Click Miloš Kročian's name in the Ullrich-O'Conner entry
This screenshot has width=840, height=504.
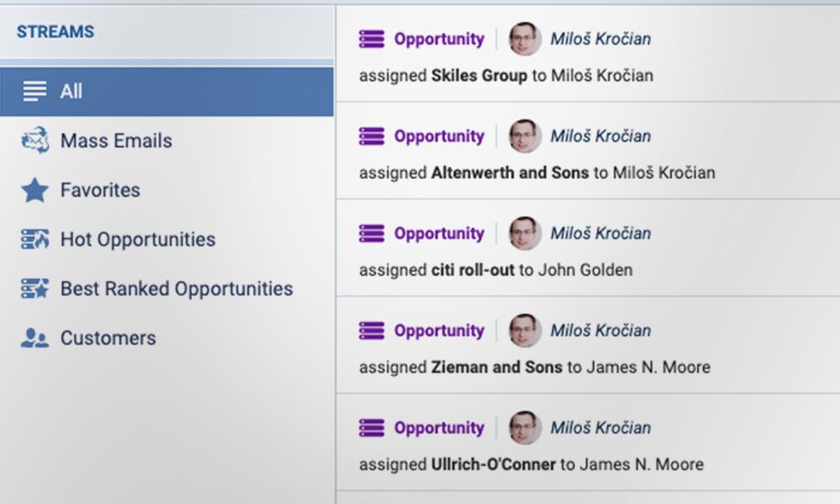pyautogui.click(x=601, y=428)
